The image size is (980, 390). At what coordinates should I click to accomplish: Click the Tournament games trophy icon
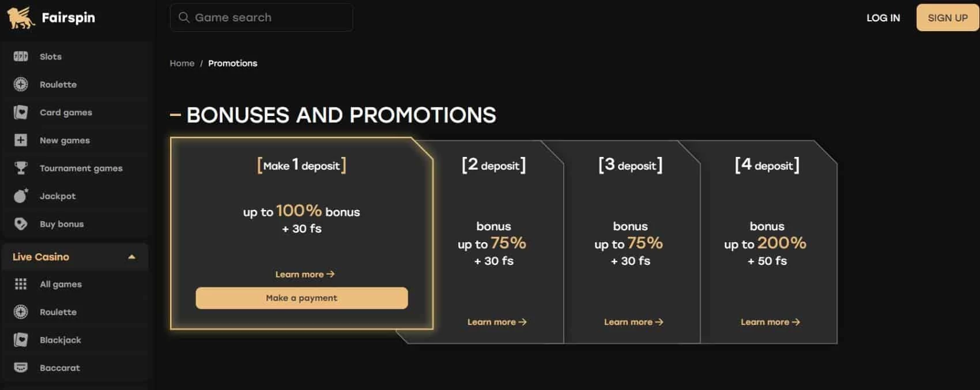[x=21, y=168]
